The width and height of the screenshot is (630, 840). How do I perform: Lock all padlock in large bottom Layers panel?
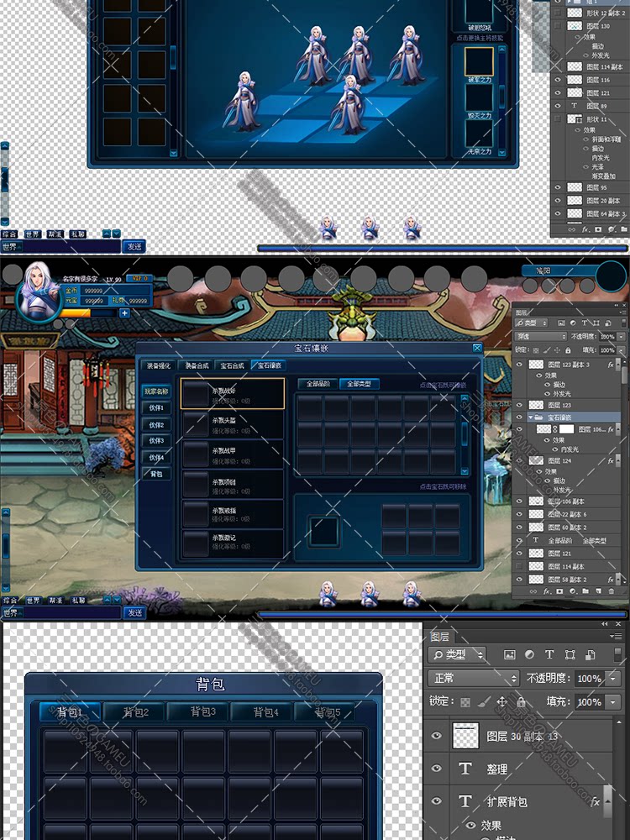click(520, 701)
